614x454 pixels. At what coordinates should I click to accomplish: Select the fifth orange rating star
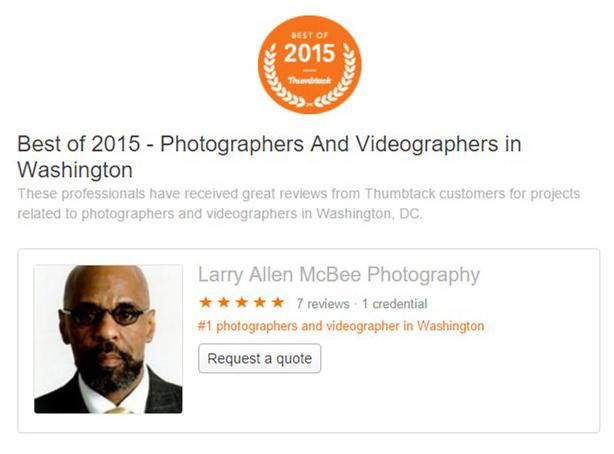pos(278,302)
